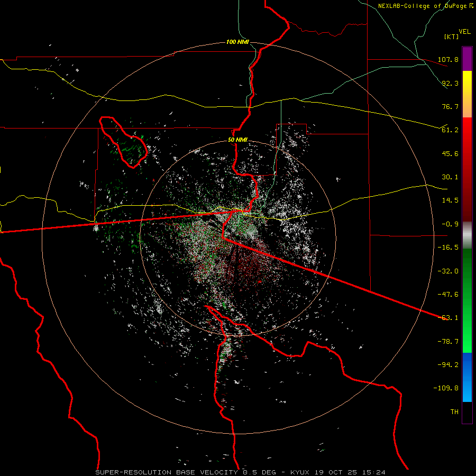Click the -47.6 velocity scale value
The image size is (476, 476).
[448, 295]
